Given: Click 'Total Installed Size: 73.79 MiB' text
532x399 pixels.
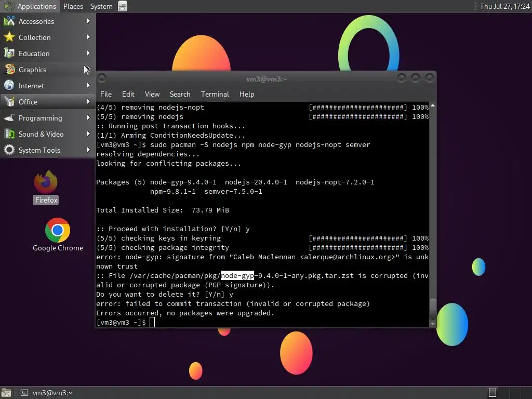Looking at the screenshot, I should 163,210.
